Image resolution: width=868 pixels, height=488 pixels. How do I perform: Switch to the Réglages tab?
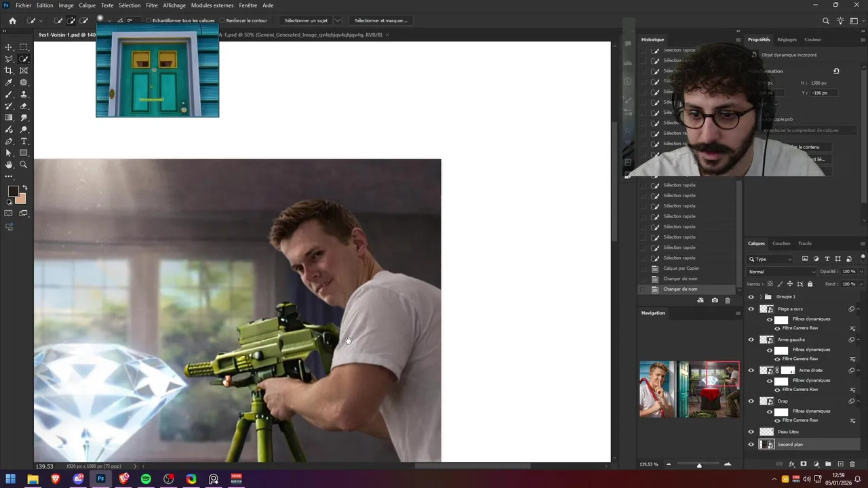pyautogui.click(x=787, y=39)
